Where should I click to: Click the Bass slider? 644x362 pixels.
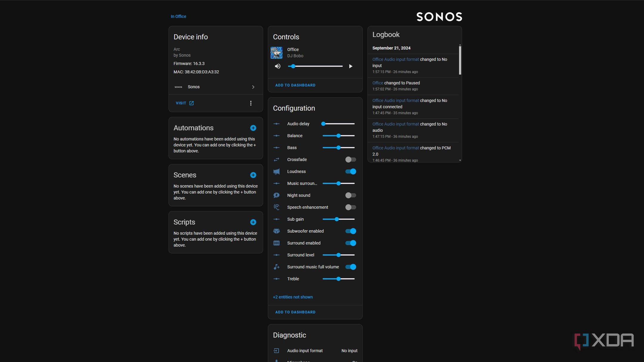(x=339, y=148)
